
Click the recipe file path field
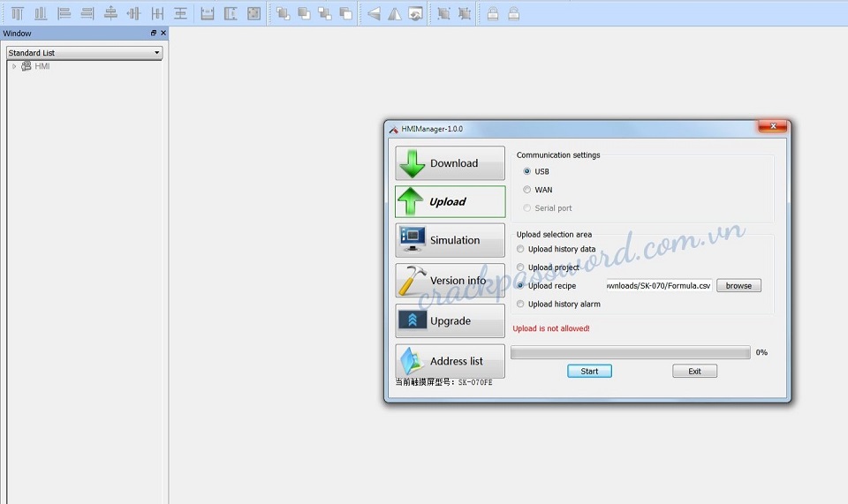659,286
